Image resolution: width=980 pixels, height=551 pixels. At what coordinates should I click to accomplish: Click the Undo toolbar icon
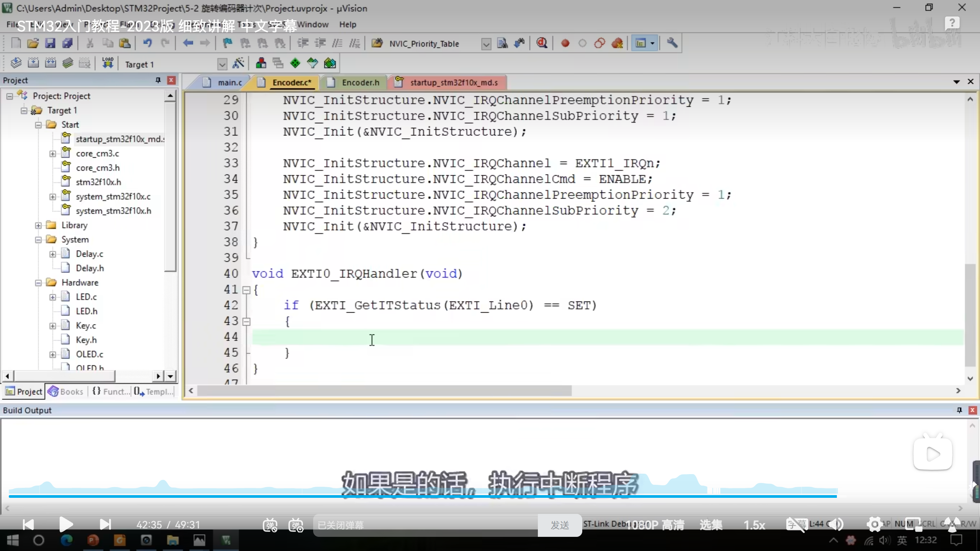(x=147, y=43)
